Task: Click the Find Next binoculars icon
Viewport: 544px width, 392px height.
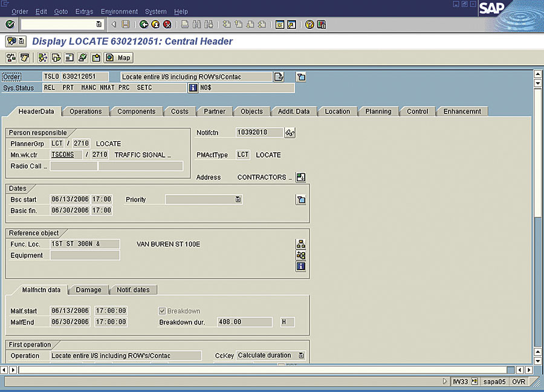Action: pos(209,24)
